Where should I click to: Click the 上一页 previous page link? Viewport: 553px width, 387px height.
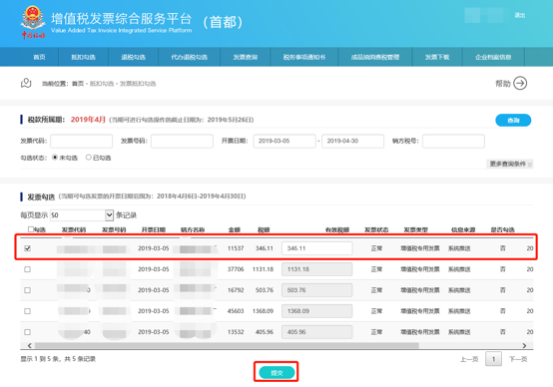(x=469, y=359)
